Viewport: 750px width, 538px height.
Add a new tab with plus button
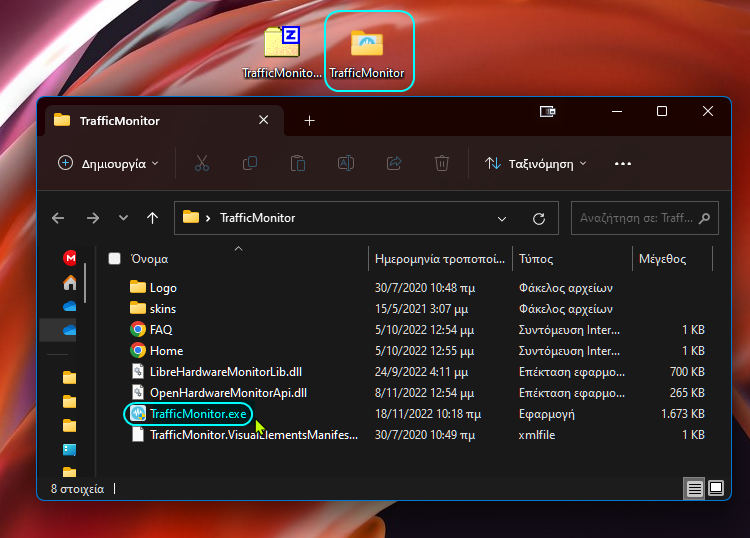pyautogui.click(x=309, y=121)
